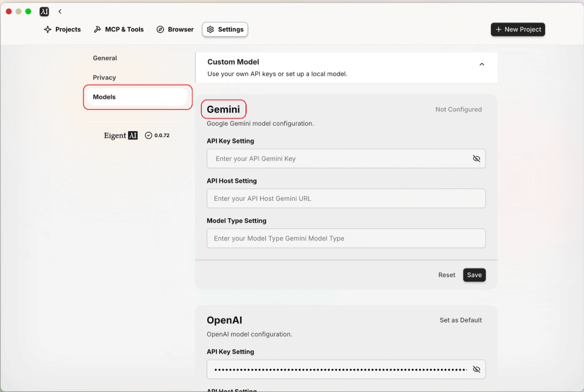Click the New Project button
This screenshot has height=392, width=584.
(518, 30)
